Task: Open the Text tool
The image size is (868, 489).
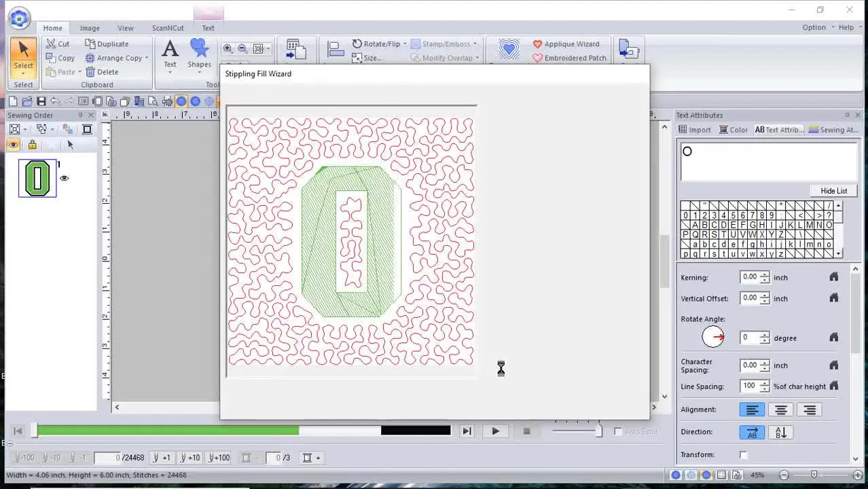Action: pyautogui.click(x=170, y=54)
